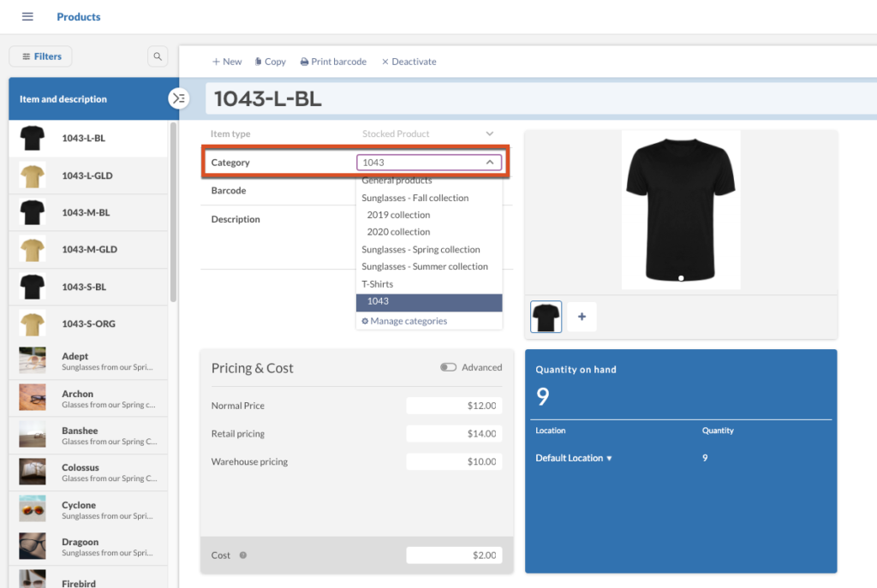Select the black t-shirt thumbnail
Viewport: 877px width, 588px height.
546,317
